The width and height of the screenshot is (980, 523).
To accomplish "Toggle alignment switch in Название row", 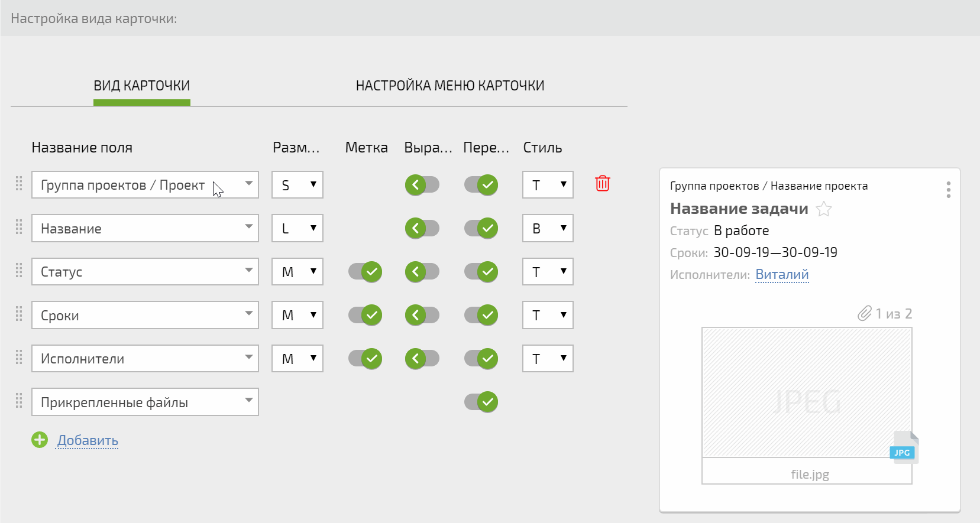I will click(422, 228).
